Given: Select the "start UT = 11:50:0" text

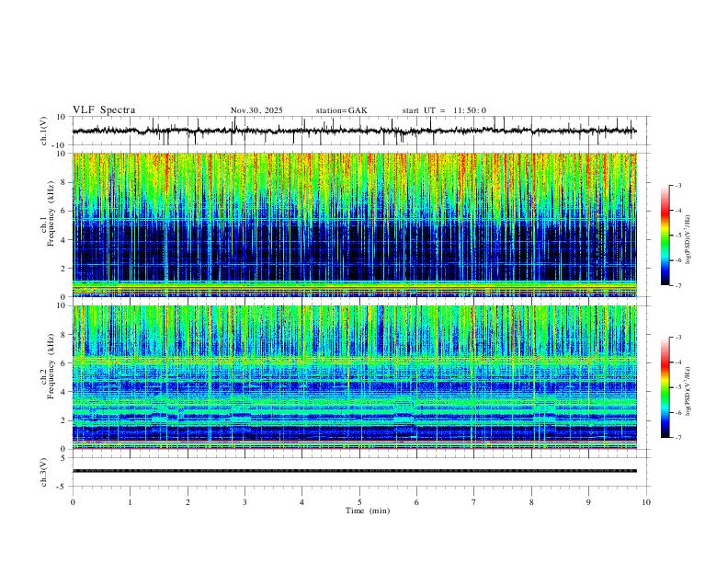Looking at the screenshot, I should tap(444, 110).
